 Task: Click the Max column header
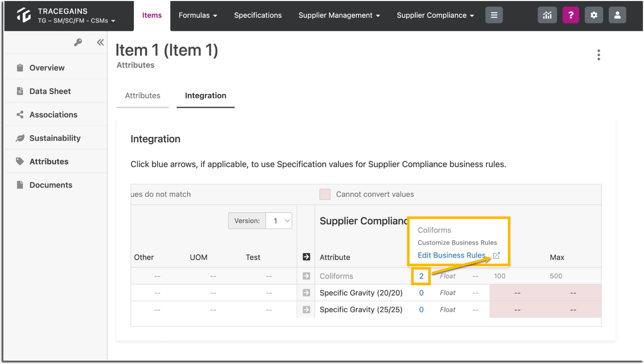pos(557,257)
